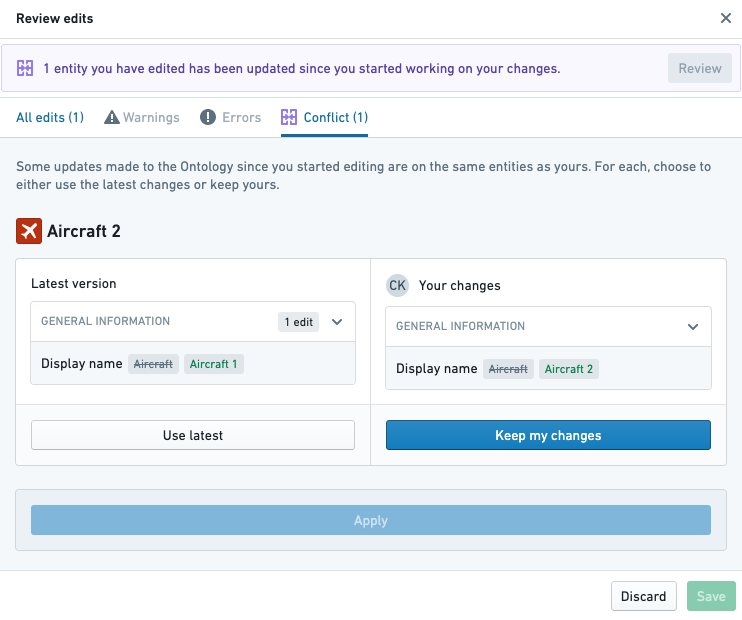Open the Errors tab
The width and height of the screenshot is (742, 620).
pos(230,117)
